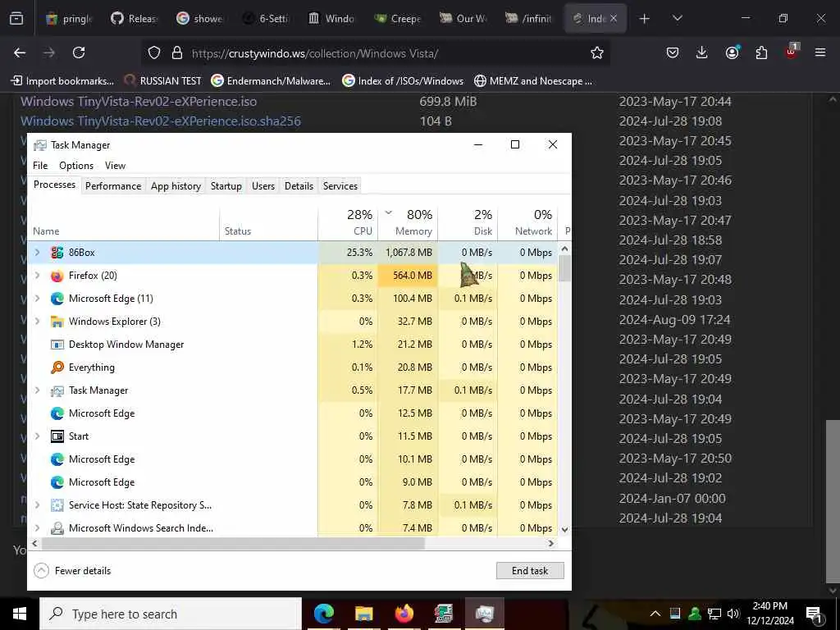The width and height of the screenshot is (840, 630).
Task: Open the Startup tab
Action: [226, 186]
